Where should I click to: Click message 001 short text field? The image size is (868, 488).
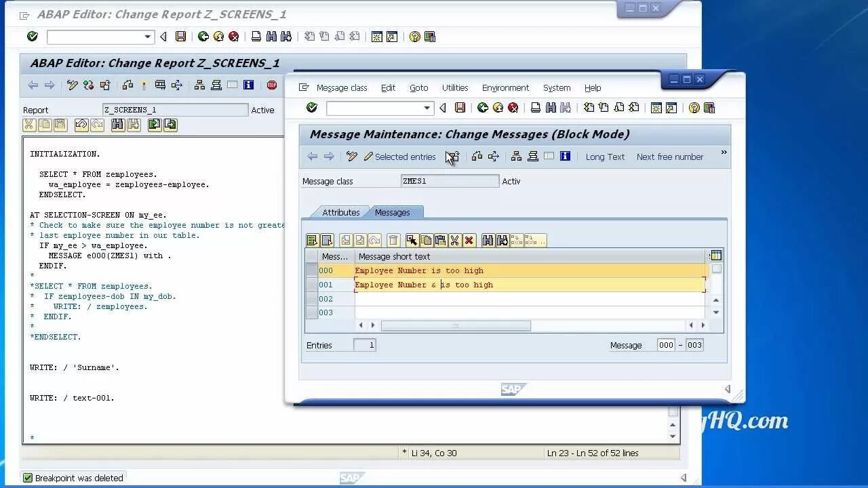point(530,285)
